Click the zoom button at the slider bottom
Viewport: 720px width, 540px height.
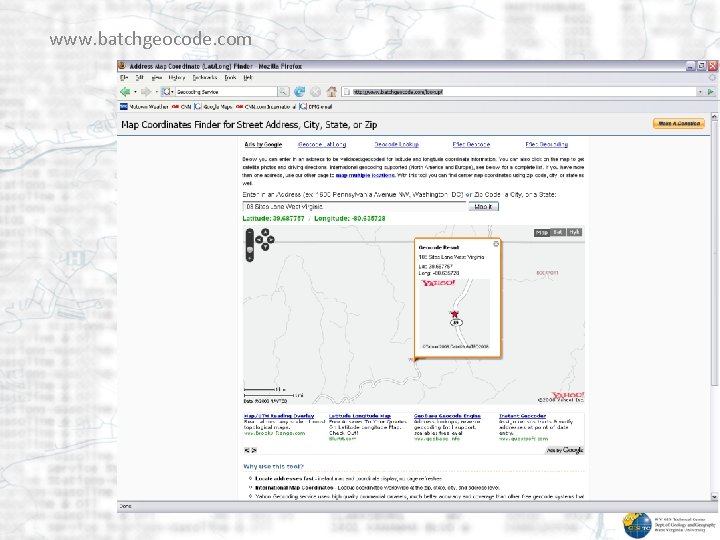pos(250,259)
